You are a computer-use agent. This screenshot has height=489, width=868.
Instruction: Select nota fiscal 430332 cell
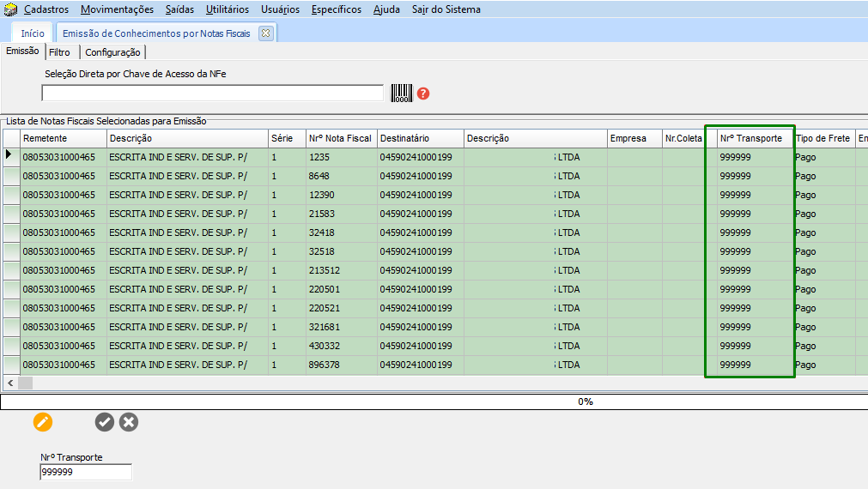pos(342,346)
